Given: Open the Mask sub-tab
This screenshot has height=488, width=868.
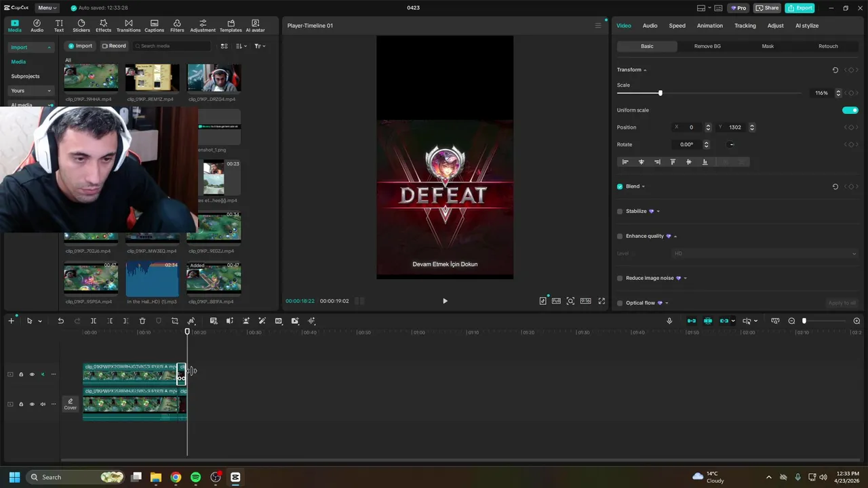Looking at the screenshot, I should (x=768, y=46).
